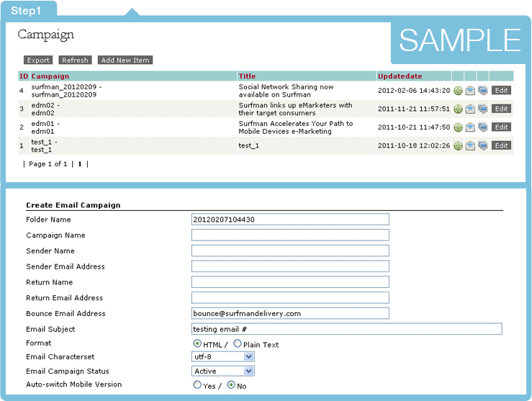Screen dimensions: 532x401
Task: Sort table by Updatedate column header
Action: 400,76
